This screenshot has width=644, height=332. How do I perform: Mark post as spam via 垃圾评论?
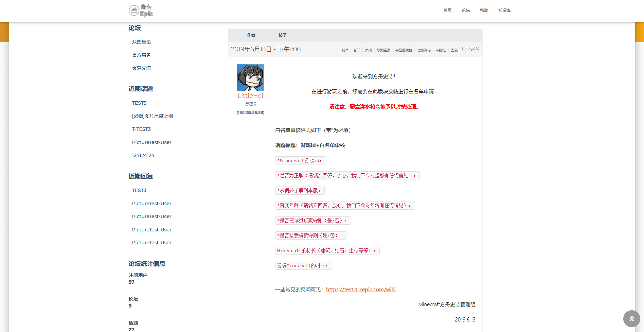pyautogui.click(x=424, y=50)
